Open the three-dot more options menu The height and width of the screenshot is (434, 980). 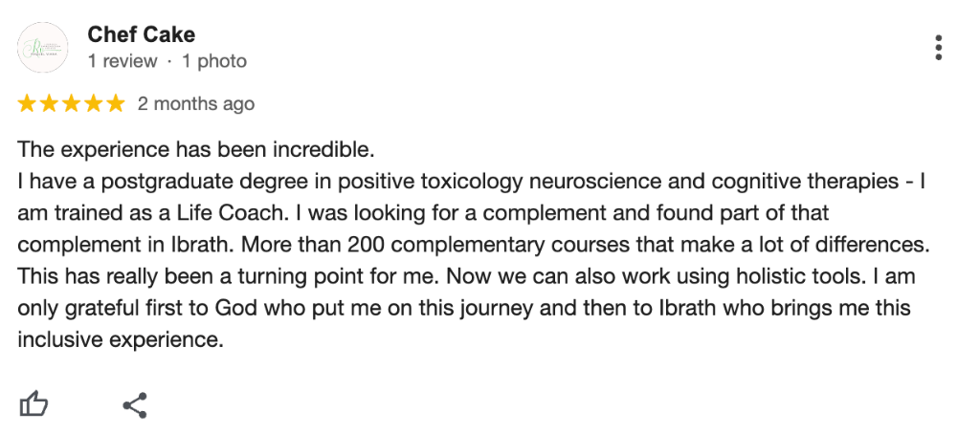[x=938, y=48]
